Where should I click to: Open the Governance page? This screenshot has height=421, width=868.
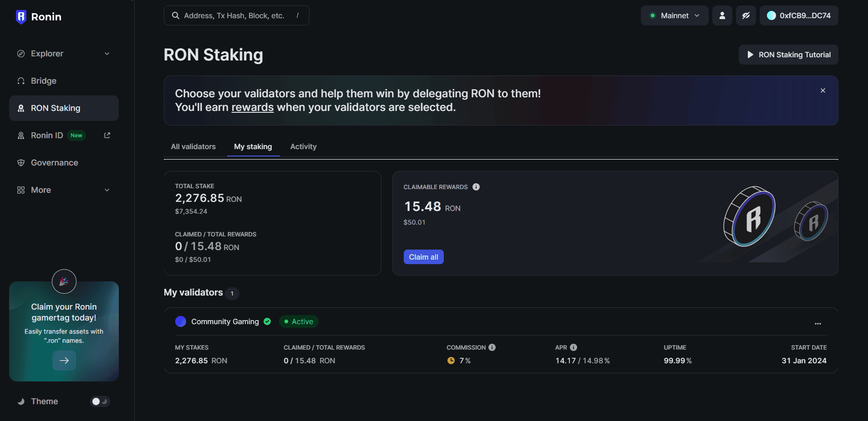(x=54, y=162)
